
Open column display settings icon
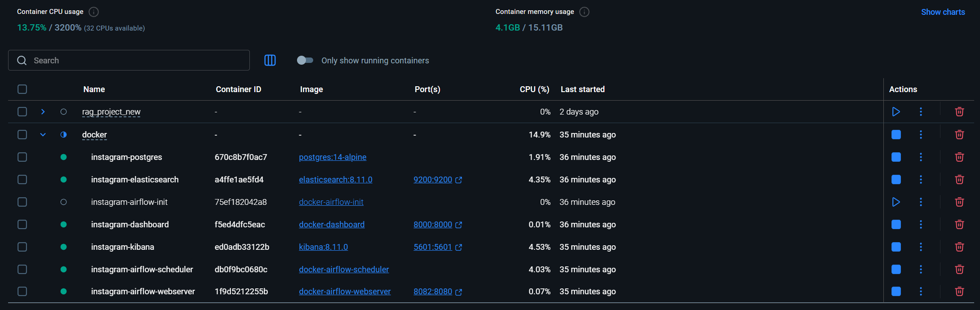point(270,61)
